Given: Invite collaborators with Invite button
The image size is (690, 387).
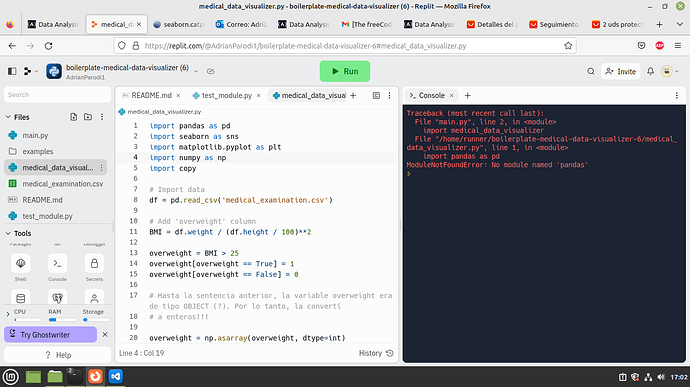Looking at the screenshot, I should tap(620, 71).
